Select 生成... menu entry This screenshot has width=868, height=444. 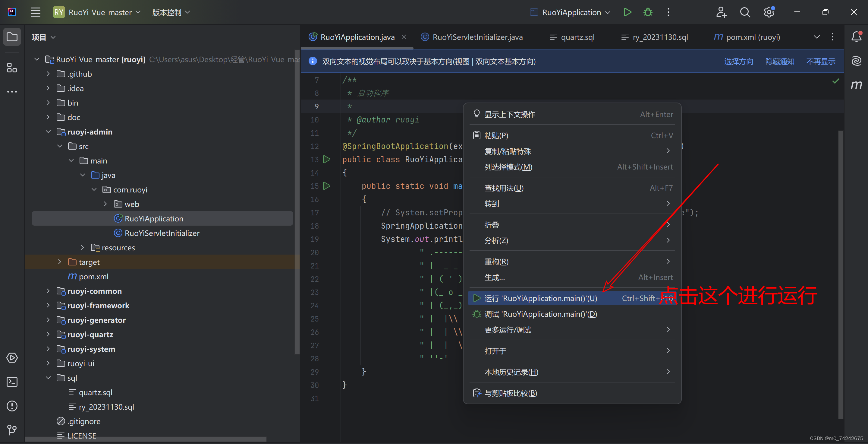(x=572, y=277)
